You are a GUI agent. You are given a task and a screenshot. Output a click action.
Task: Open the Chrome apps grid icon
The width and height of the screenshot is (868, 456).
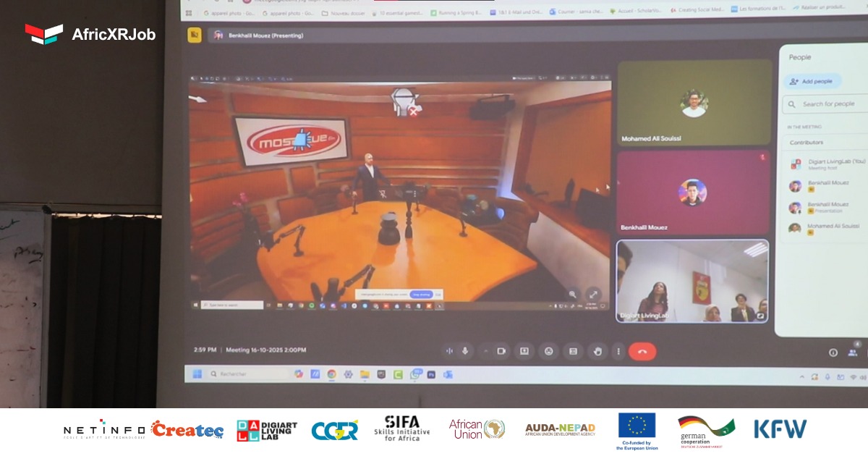coord(189,13)
